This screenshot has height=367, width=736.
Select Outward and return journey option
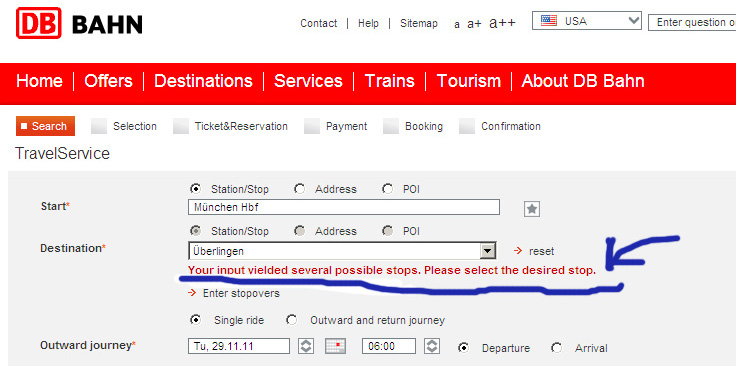pyautogui.click(x=291, y=320)
